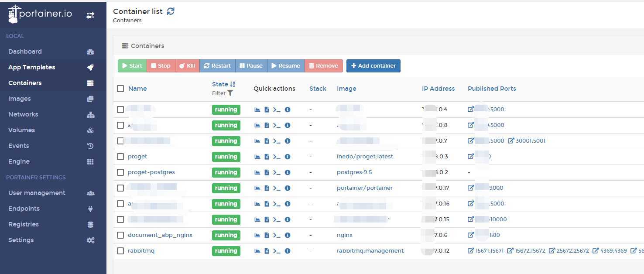This screenshot has height=274, width=644.
Task: Click the Portainer.io logo
Action: (40, 14)
